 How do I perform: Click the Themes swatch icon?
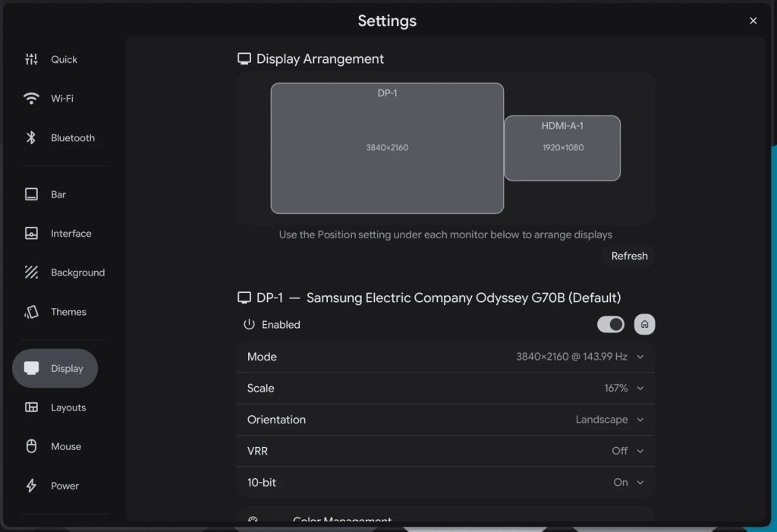[x=31, y=311]
